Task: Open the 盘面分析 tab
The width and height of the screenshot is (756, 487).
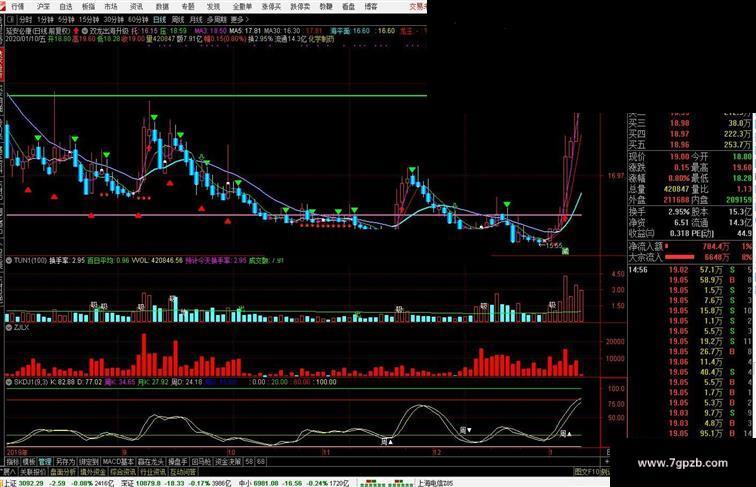Action: click(63, 472)
